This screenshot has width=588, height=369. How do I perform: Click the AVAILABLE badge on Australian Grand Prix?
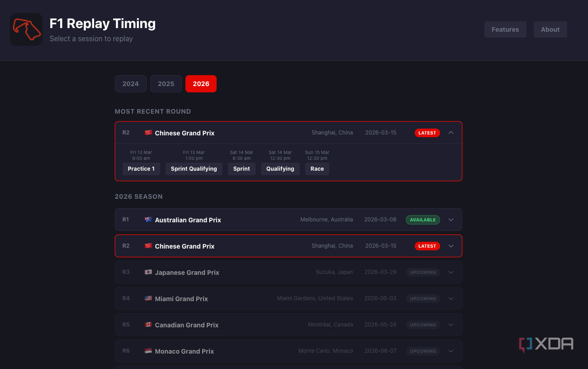423,220
